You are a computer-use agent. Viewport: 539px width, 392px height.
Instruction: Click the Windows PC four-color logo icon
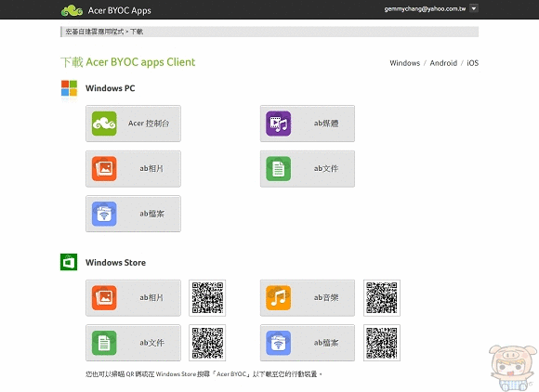(69, 88)
